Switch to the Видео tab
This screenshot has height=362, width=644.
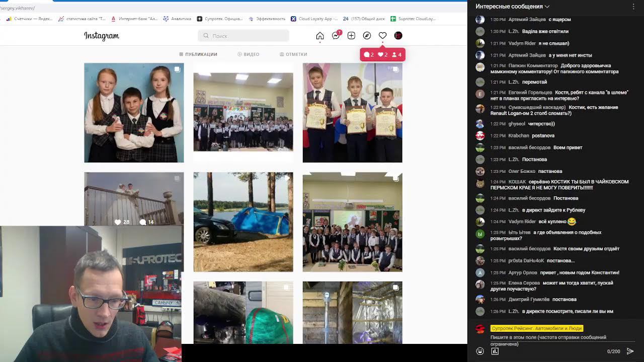(x=249, y=54)
